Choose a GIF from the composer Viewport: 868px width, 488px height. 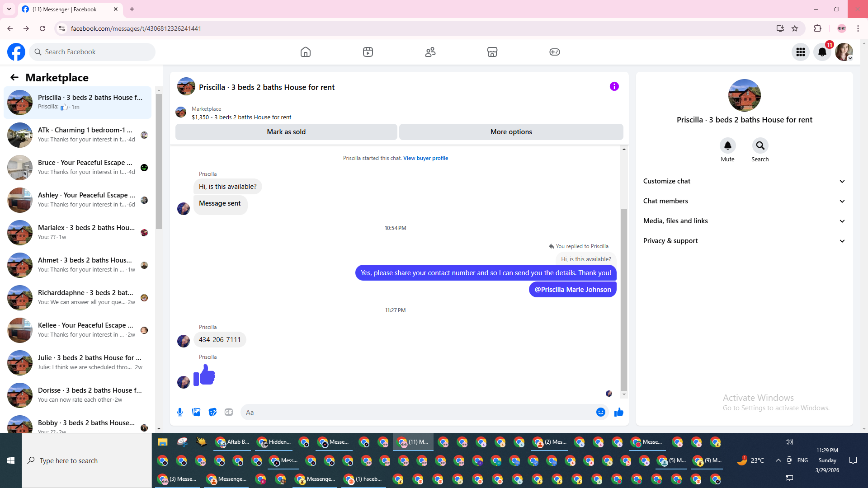229,412
